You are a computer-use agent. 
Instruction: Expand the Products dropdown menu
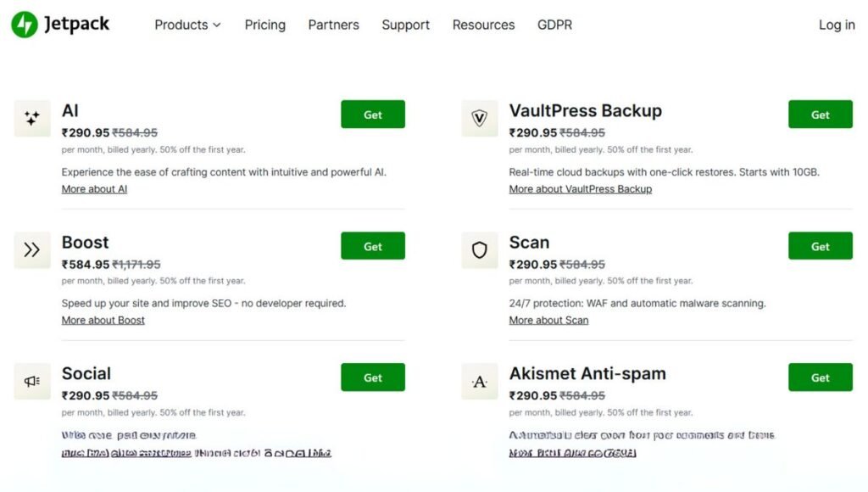pos(187,25)
